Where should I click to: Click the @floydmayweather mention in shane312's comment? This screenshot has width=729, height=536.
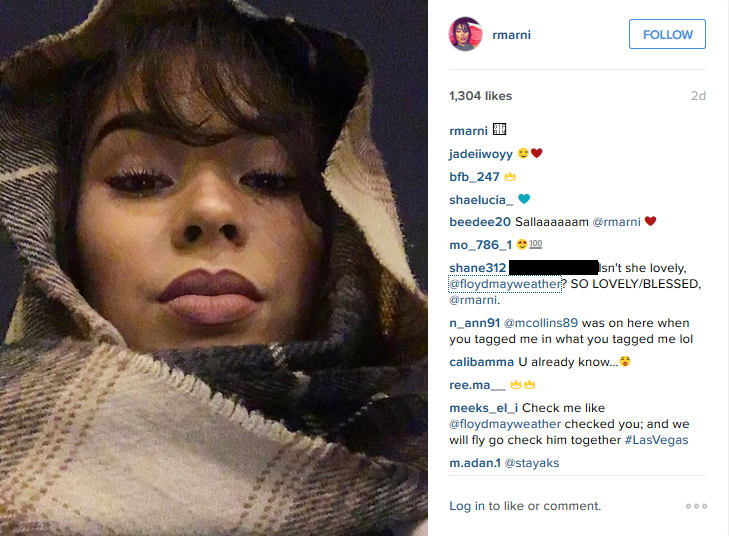505,284
